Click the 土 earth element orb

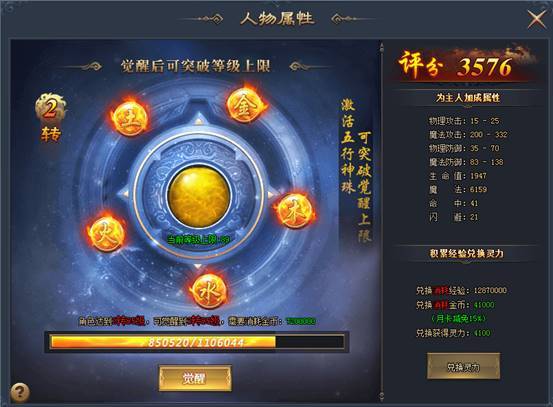(132, 119)
